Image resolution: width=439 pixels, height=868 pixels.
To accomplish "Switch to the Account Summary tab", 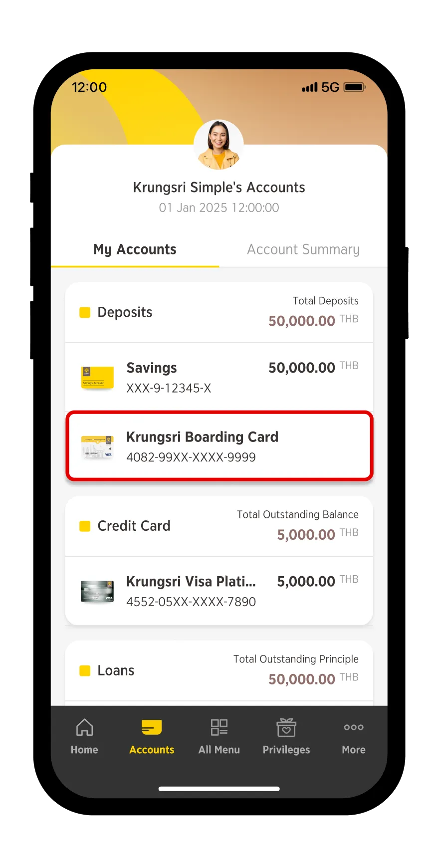I will (x=303, y=249).
